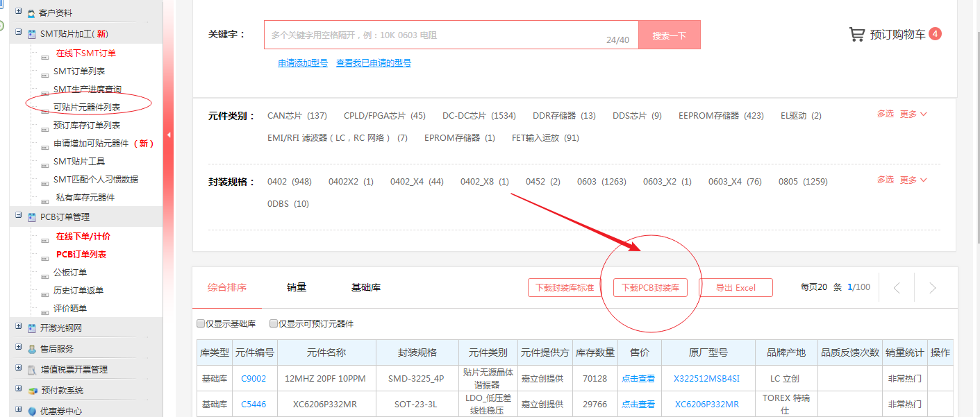
Task: Click the 优惠券中心 coupon icon
Action: pos(32,411)
